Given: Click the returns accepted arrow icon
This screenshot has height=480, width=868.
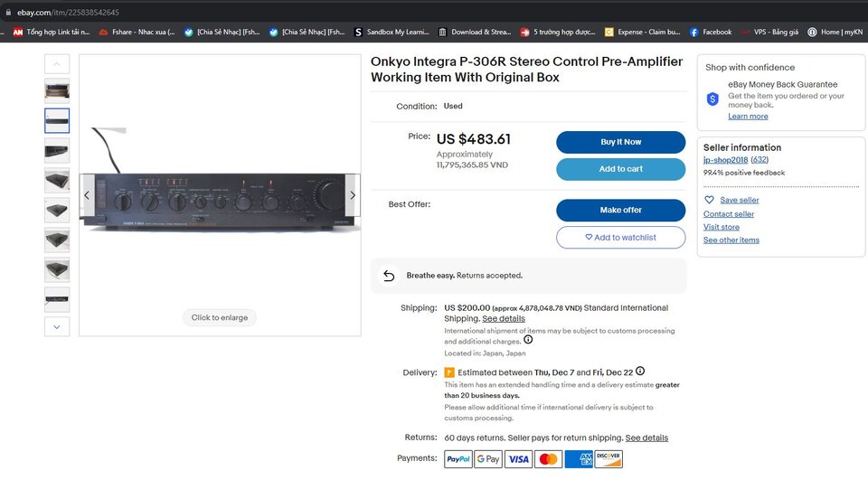Looking at the screenshot, I should (389, 275).
